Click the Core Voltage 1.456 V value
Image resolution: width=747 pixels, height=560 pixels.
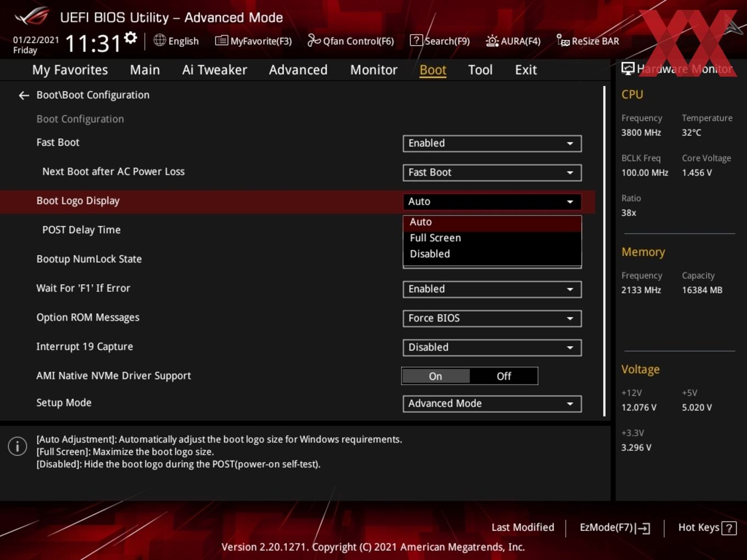(697, 172)
